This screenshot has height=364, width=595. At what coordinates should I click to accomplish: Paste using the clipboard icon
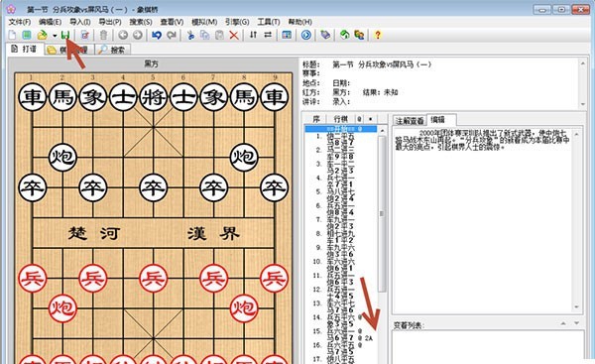click(x=219, y=36)
